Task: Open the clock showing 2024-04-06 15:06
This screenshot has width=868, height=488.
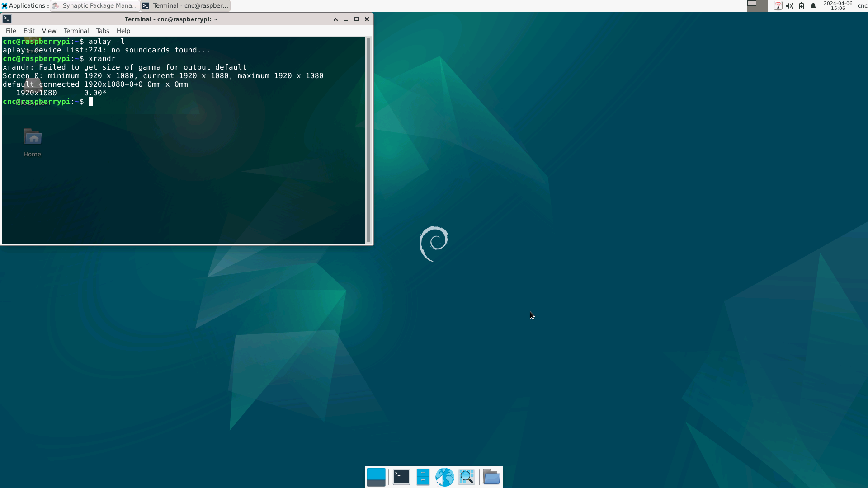Action: (x=838, y=6)
